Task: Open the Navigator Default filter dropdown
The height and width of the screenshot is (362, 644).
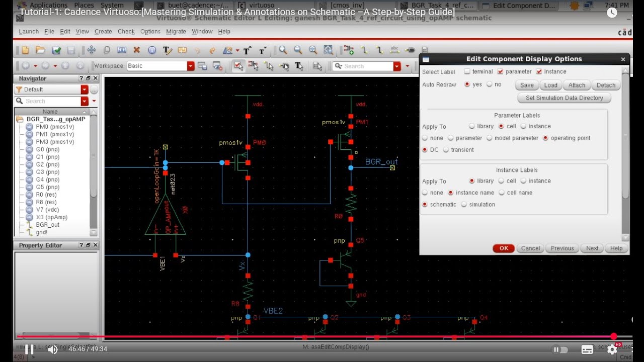Action: point(85,89)
